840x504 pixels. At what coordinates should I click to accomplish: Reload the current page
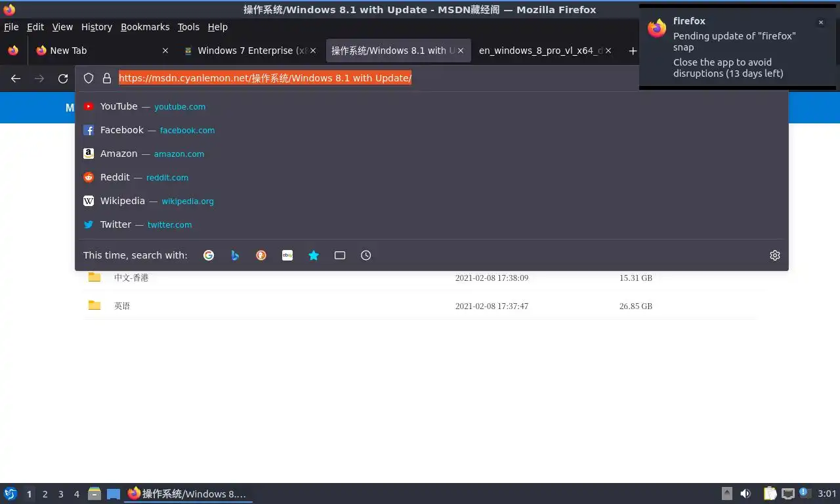[63, 79]
